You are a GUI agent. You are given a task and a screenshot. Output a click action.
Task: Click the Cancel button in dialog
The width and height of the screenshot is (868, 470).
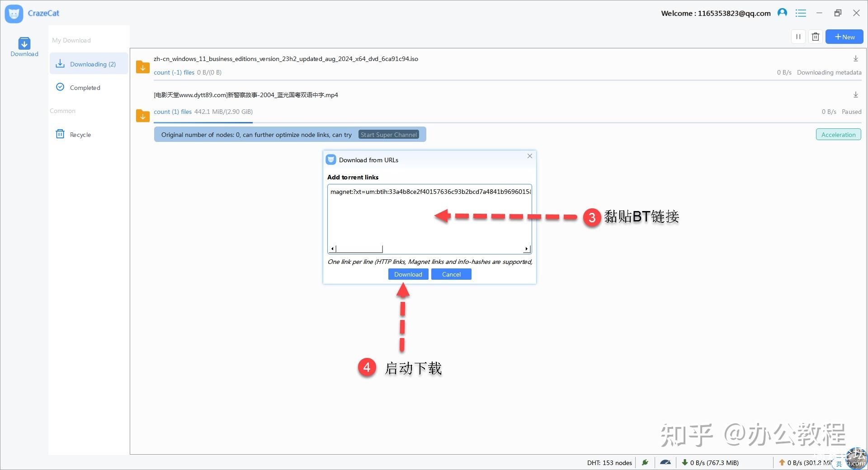451,274
